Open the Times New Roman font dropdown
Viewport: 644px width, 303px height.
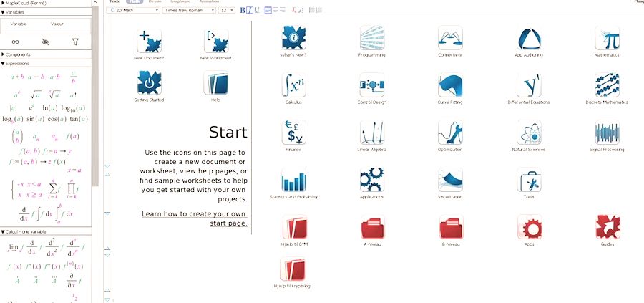click(189, 10)
